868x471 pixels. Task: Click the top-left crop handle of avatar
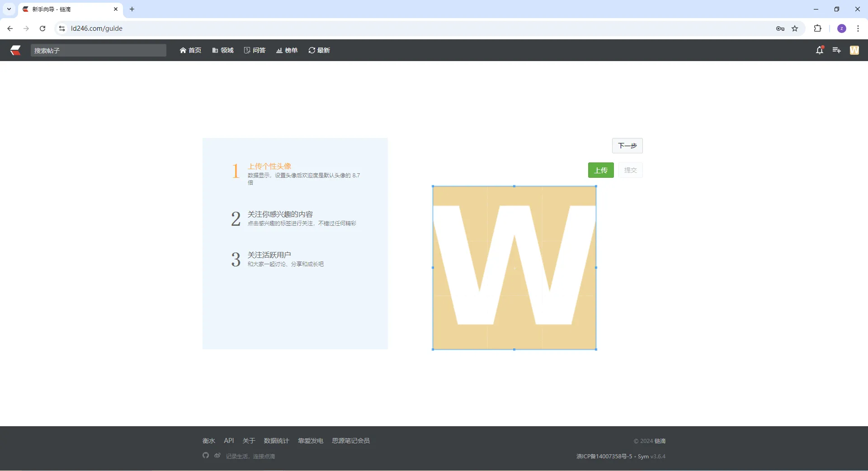[433, 186]
